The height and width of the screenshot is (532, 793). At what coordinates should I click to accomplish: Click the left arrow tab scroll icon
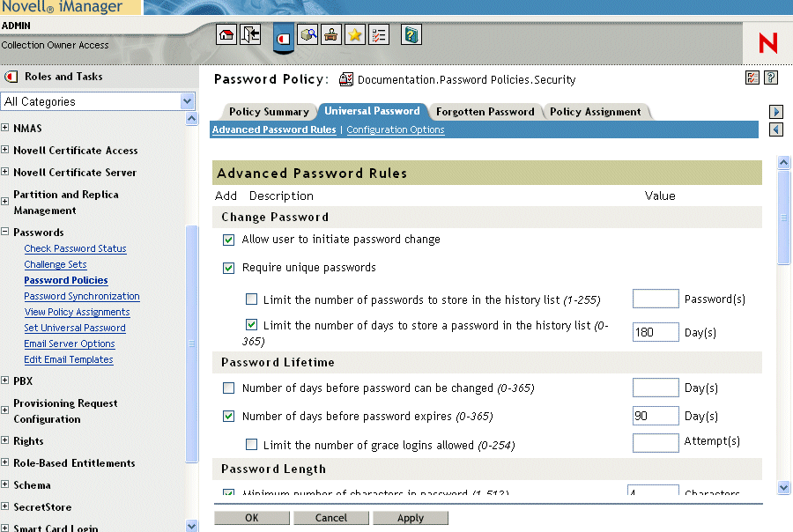(x=776, y=129)
